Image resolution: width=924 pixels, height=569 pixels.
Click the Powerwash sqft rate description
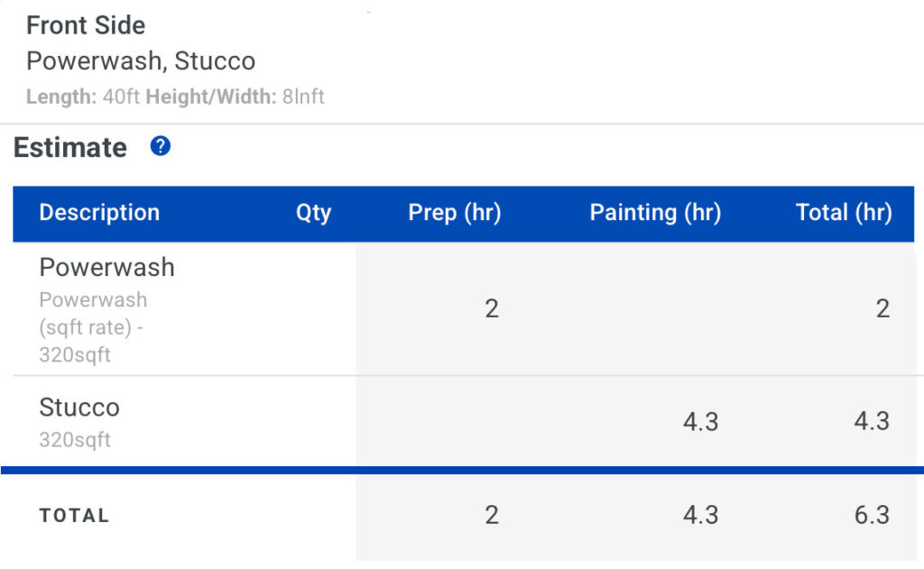93,327
